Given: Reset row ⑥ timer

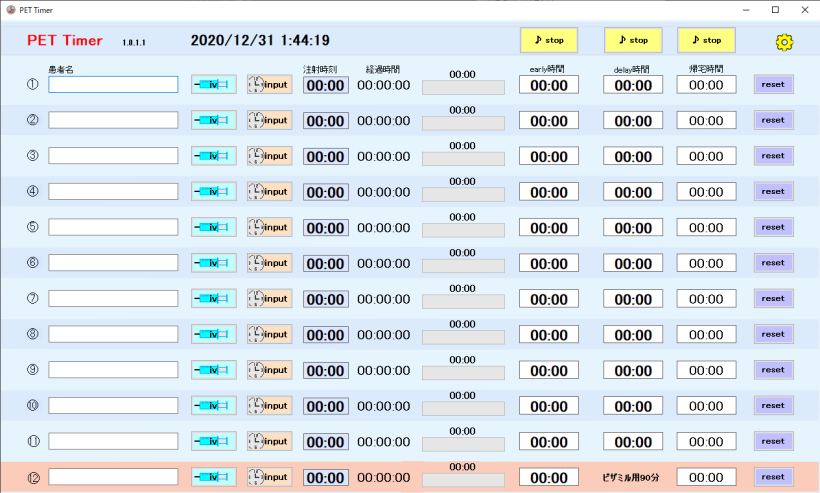Looking at the screenshot, I should click(773, 262).
